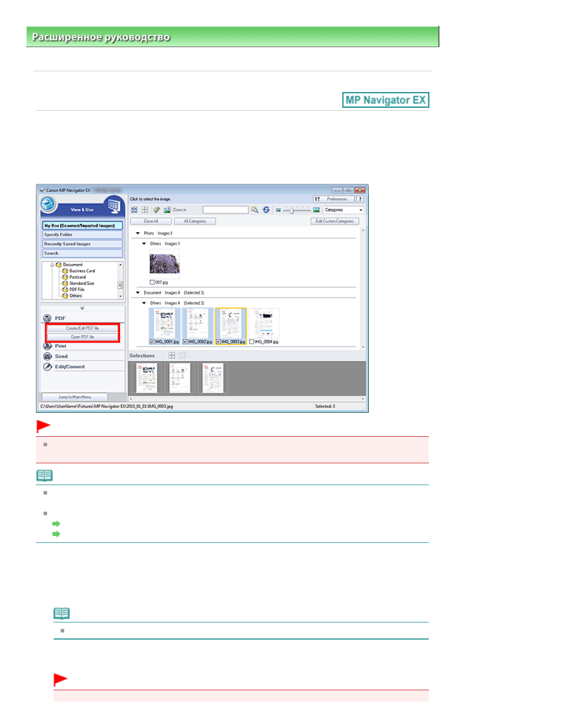Click the PDF File category icon

tap(65, 289)
